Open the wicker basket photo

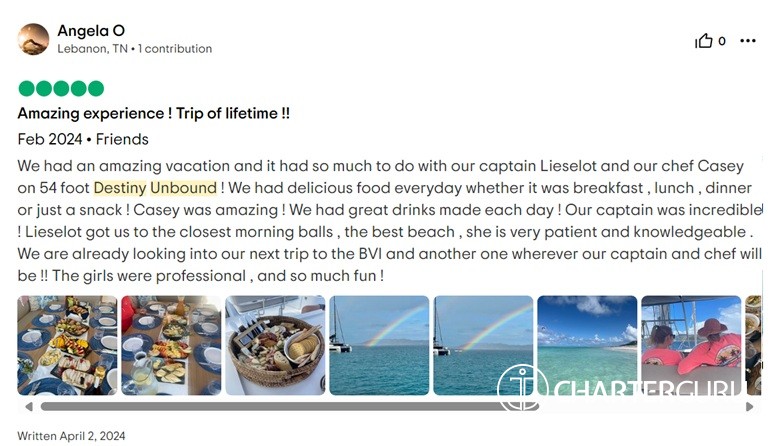tap(275, 345)
